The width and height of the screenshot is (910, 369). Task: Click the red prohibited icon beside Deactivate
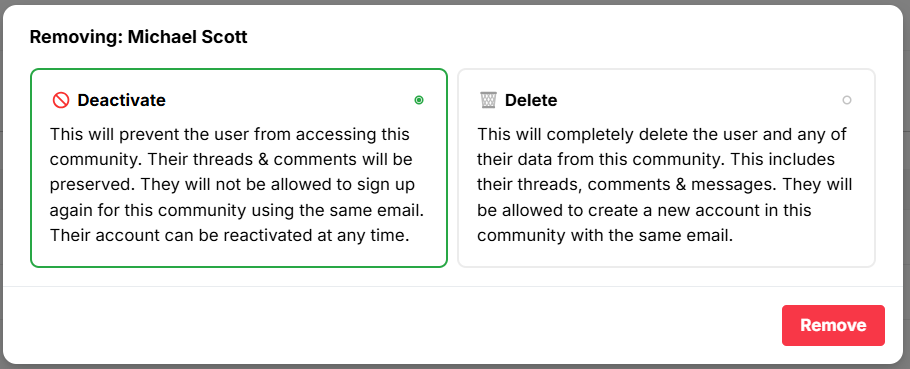click(x=60, y=100)
